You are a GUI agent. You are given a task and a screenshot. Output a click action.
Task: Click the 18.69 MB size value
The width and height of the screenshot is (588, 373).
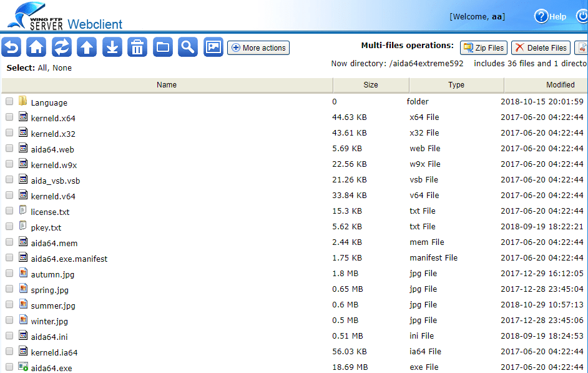tap(350, 367)
